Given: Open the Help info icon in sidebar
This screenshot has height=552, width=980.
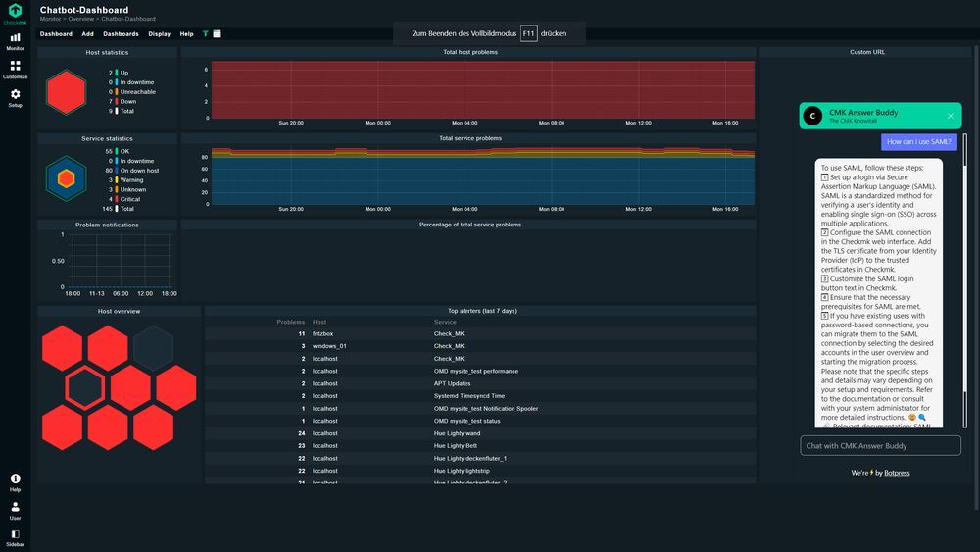Looking at the screenshot, I should pos(15,482).
